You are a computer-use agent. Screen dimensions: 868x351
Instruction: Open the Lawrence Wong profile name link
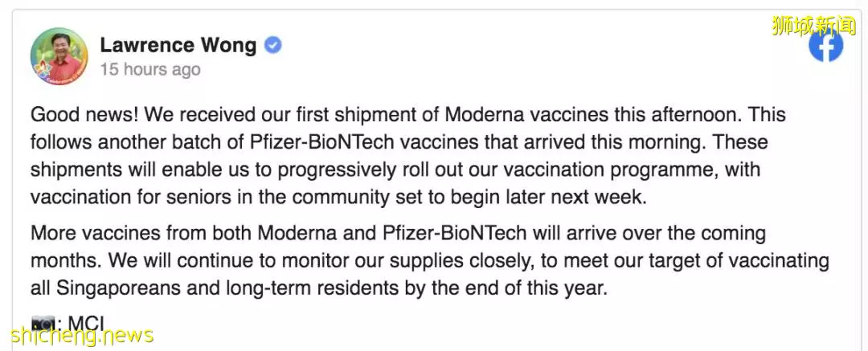(x=178, y=46)
